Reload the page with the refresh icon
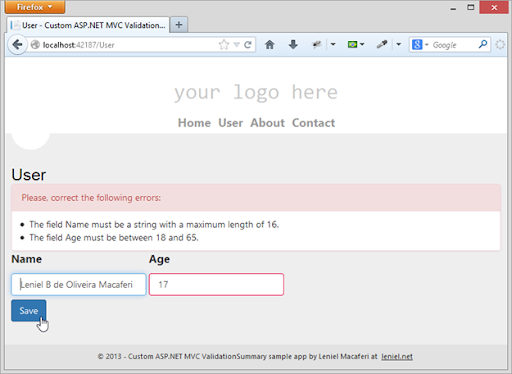 247,45
